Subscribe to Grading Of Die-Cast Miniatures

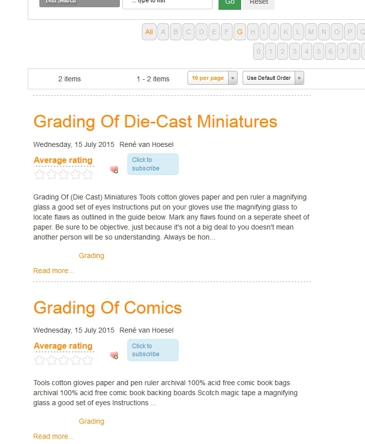(x=153, y=164)
